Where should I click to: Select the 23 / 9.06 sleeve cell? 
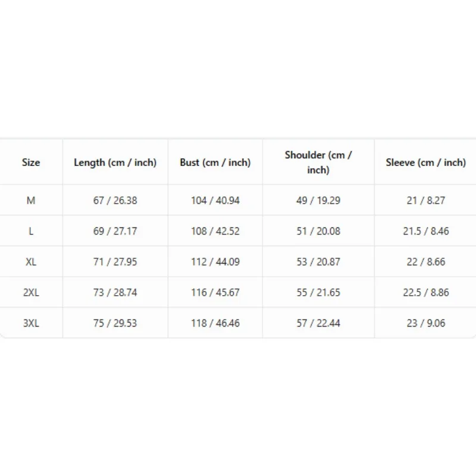pyautogui.click(x=425, y=323)
